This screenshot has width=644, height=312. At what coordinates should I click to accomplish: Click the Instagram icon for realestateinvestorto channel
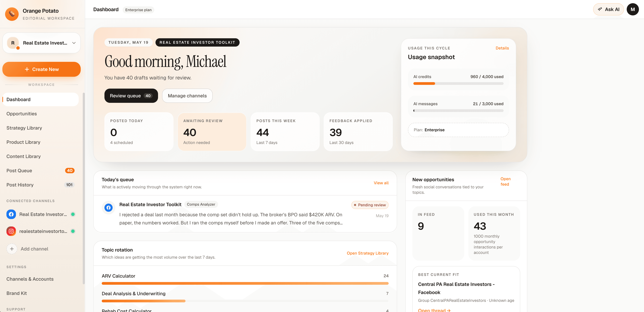click(x=11, y=231)
